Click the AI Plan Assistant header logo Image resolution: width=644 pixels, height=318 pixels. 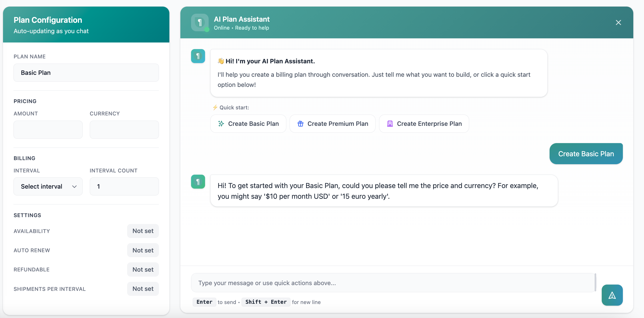pos(200,22)
